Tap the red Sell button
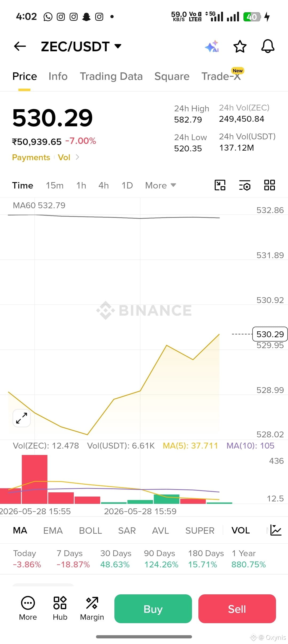 tap(237, 609)
